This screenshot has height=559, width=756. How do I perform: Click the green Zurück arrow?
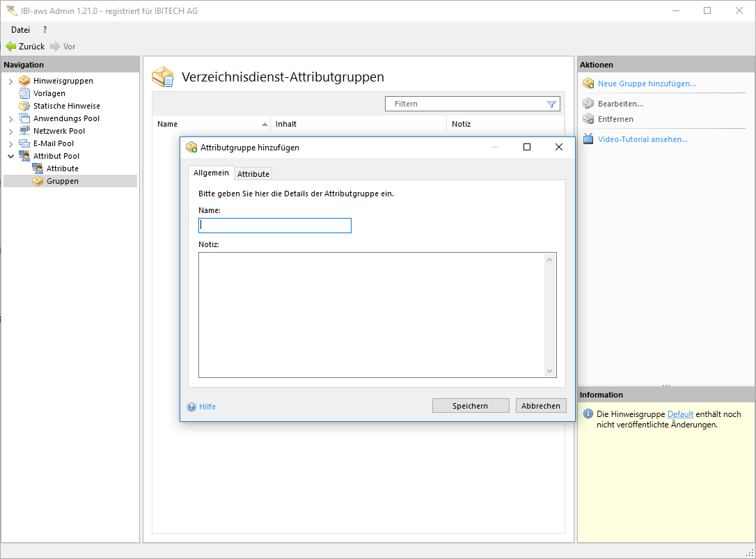(x=11, y=47)
